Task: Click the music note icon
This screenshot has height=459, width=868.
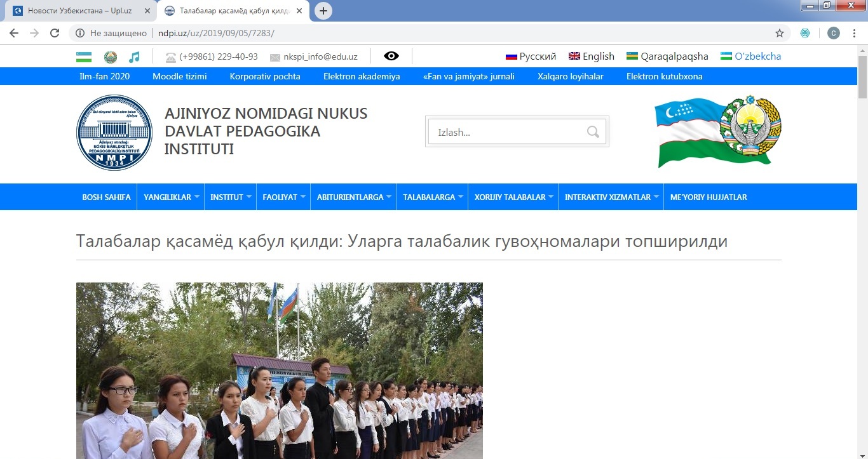Action: (134, 57)
